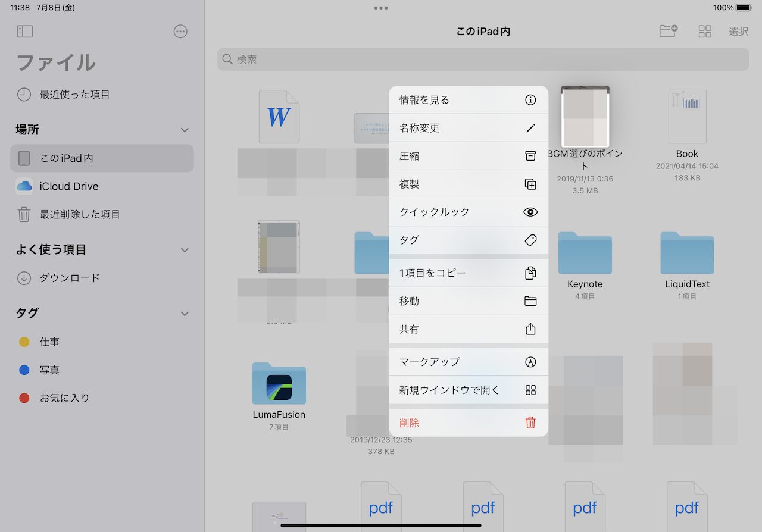This screenshot has height=532, width=762.
Task: Open 最近使った項目 in sidebar
Action: [102, 95]
